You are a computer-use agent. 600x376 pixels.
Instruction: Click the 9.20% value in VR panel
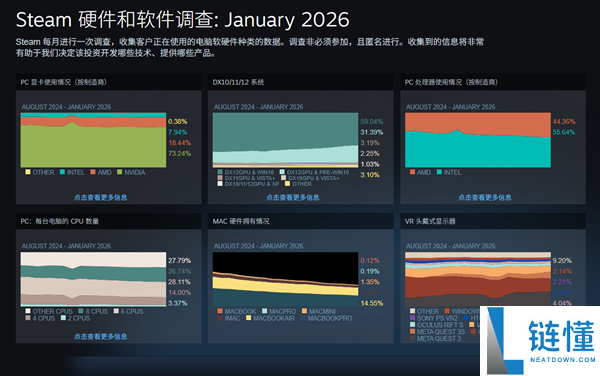pyautogui.click(x=562, y=261)
